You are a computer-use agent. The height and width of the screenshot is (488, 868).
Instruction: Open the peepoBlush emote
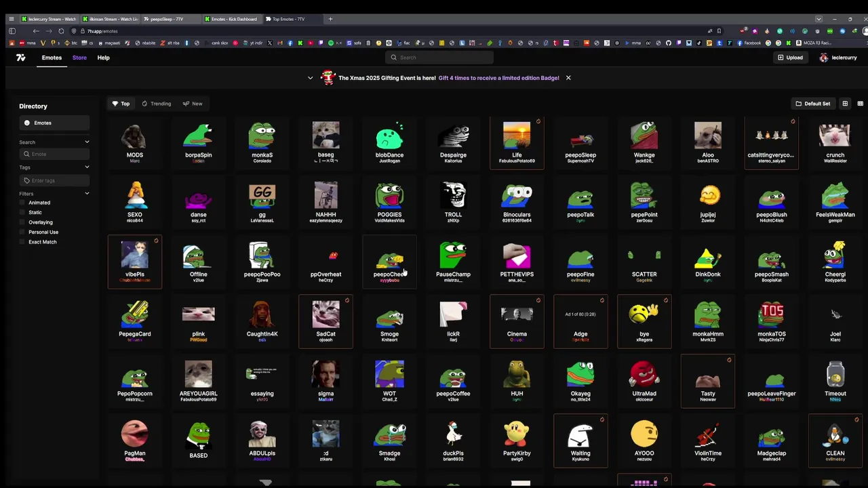point(772,202)
